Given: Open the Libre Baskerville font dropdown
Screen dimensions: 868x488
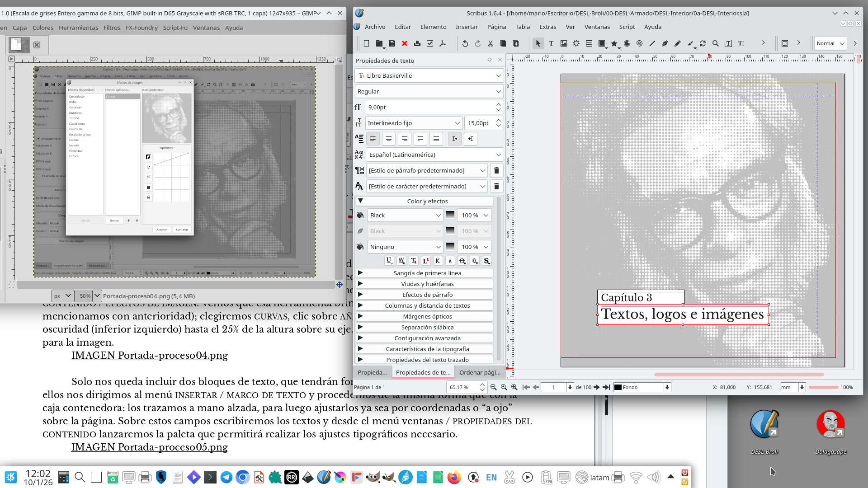Looking at the screenshot, I should click(x=429, y=75).
